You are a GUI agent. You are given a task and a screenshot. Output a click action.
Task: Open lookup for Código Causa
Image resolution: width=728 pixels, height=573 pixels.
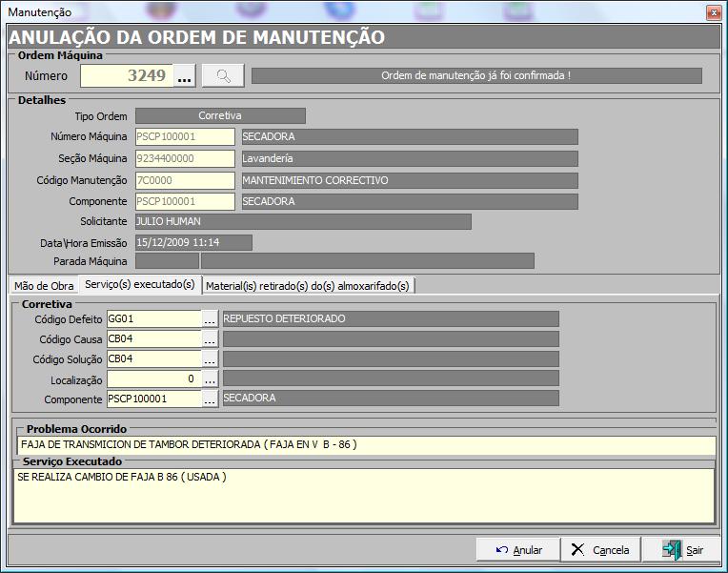pyautogui.click(x=210, y=338)
